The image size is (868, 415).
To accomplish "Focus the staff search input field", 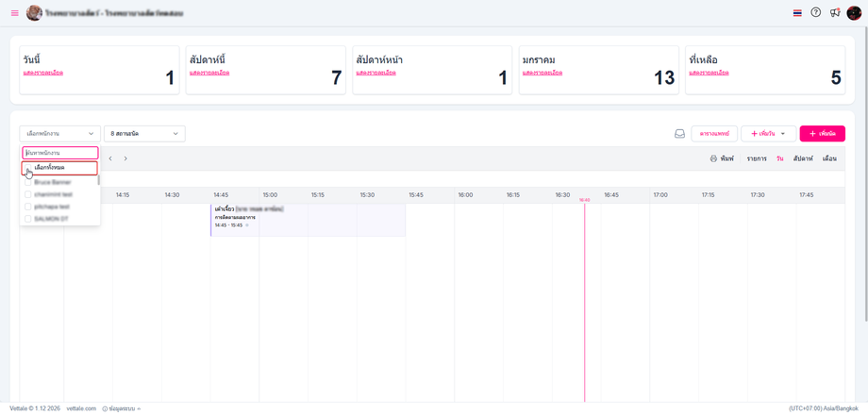I will pyautogui.click(x=60, y=153).
